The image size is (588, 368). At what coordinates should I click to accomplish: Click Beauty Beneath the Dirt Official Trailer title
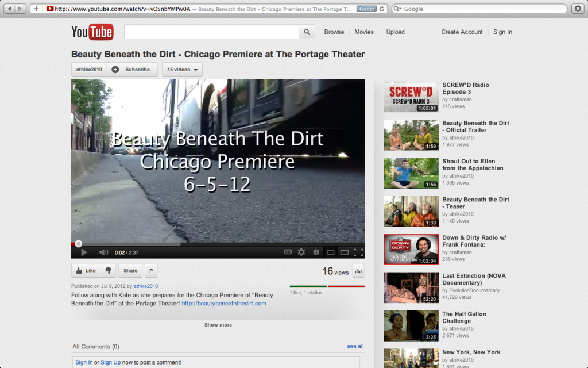pyautogui.click(x=475, y=126)
